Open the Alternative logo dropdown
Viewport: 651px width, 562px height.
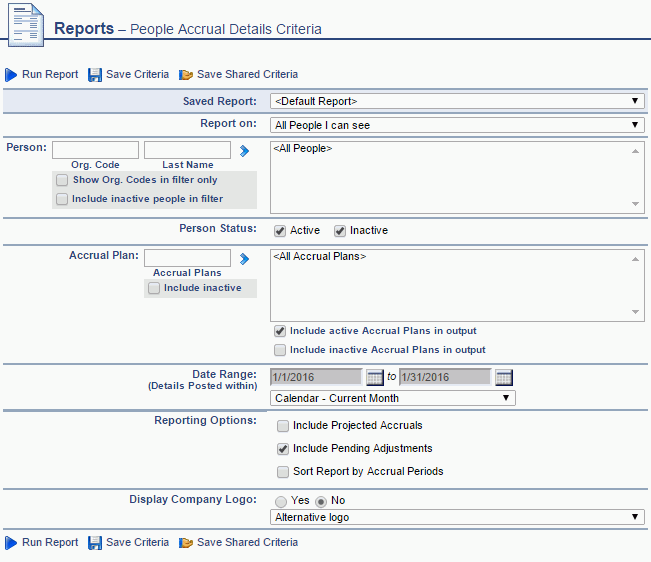click(457, 517)
